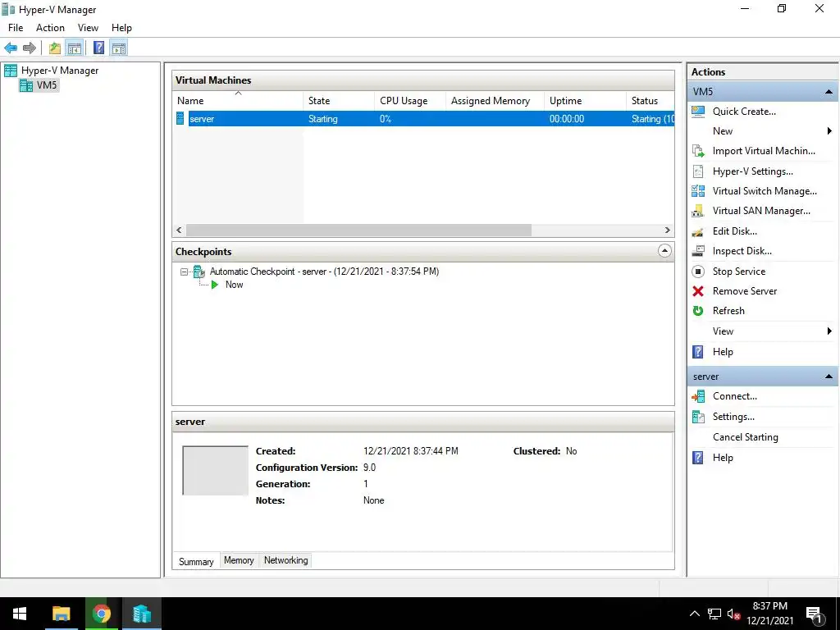The width and height of the screenshot is (840, 630).
Task: Click the right scroll arrow in Virtual Machines
Action: coord(667,231)
